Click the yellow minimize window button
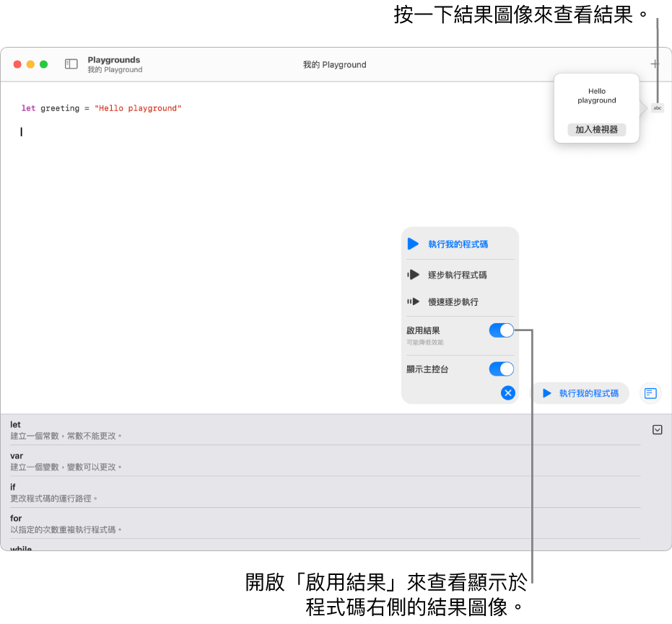Screen dimensions: 672x624 [30, 64]
